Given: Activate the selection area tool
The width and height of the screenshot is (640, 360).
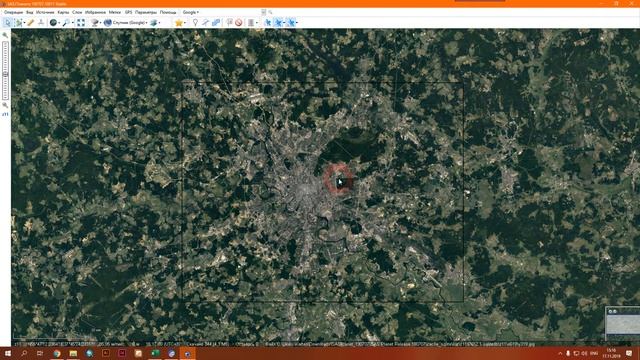Looking at the screenshot, I should click(x=18, y=22).
